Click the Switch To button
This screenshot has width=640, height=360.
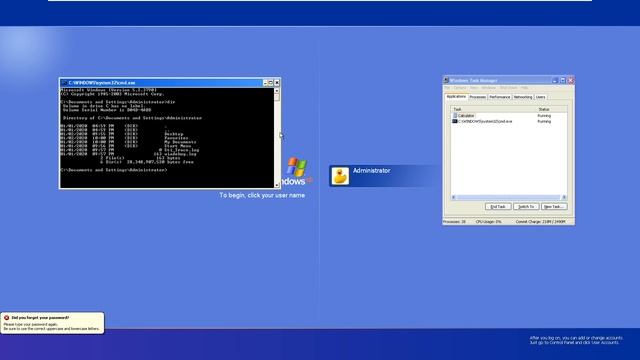pos(526,207)
